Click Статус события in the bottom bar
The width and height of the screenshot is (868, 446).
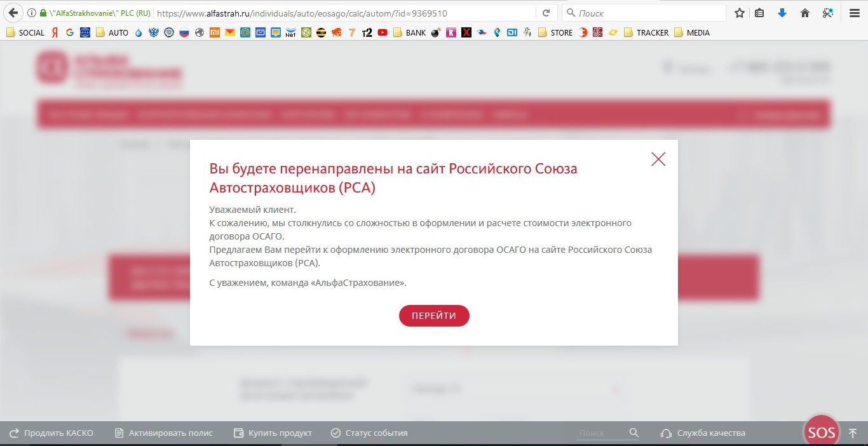point(369,433)
